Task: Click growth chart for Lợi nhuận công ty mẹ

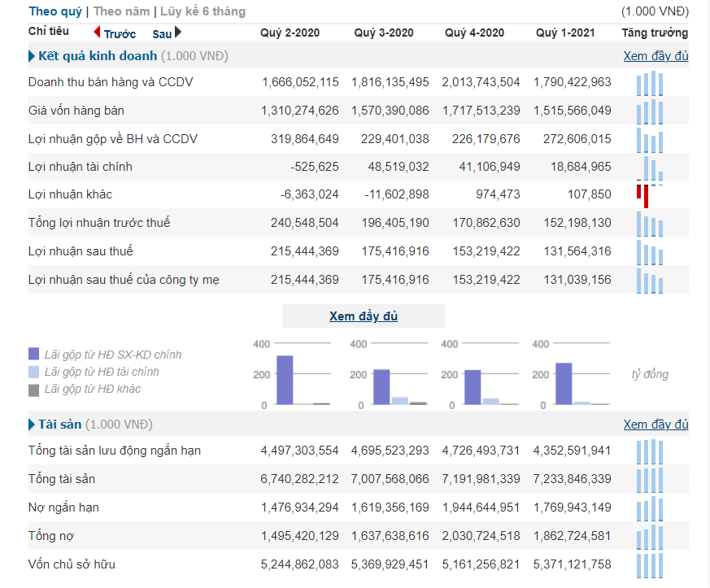Action: coord(650,281)
